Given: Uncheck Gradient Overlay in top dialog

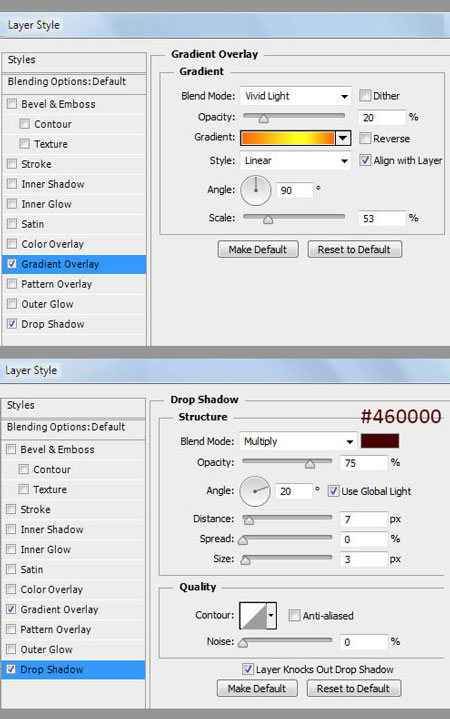Looking at the screenshot, I should (x=12, y=264).
